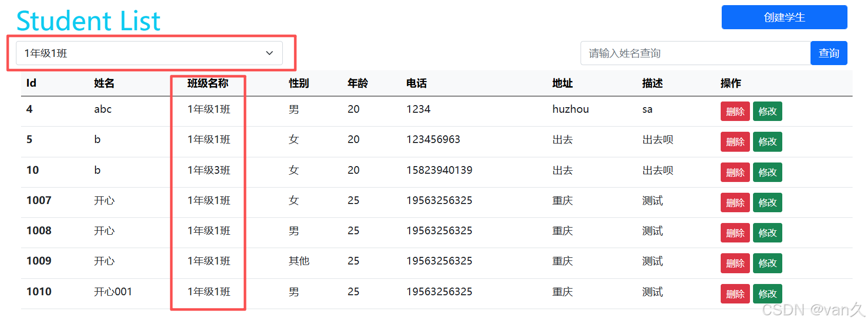Image resolution: width=868 pixels, height=325 pixels.
Task: Select the address cell huzhou
Action: click(x=571, y=109)
